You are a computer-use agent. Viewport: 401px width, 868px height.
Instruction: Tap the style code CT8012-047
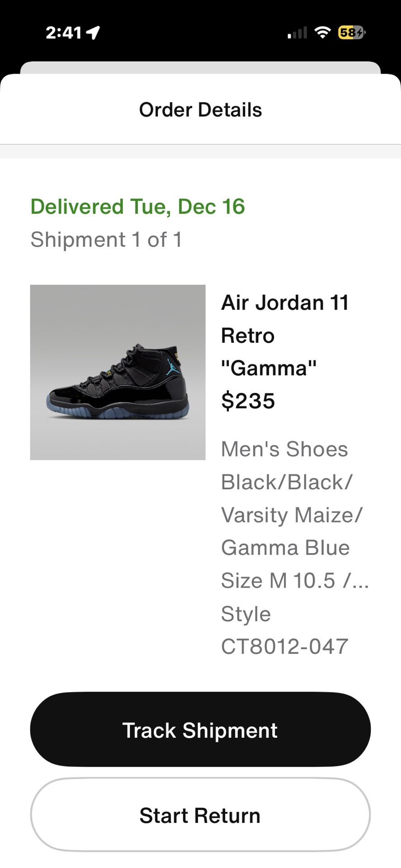284,646
